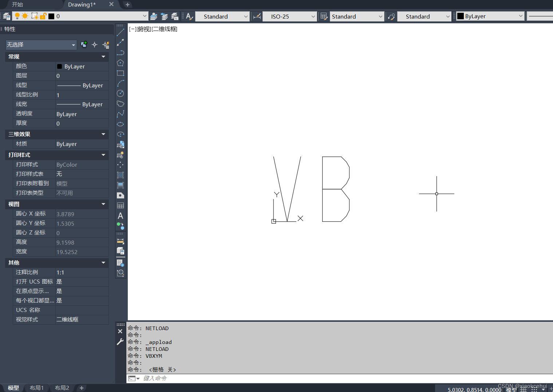Click the Insert Block icon
This screenshot has width=553, height=392.
point(121,144)
